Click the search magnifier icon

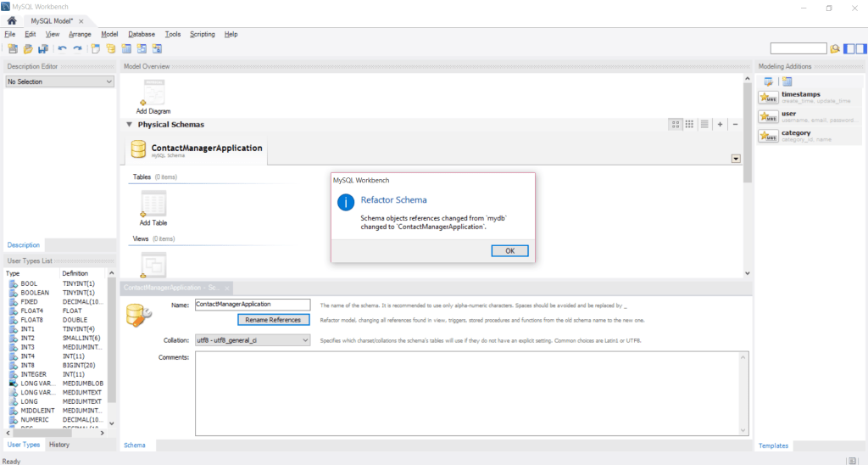coord(835,48)
